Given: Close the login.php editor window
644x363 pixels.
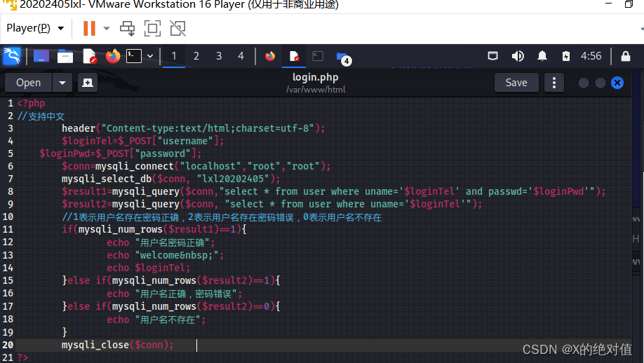Looking at the screenshot, I should [617, 83].
